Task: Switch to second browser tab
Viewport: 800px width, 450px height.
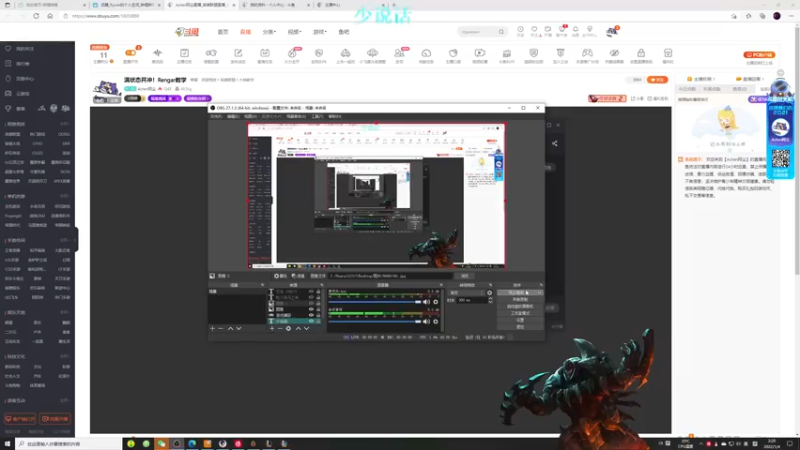Action: pyautogui.click(x=126, y=5)
